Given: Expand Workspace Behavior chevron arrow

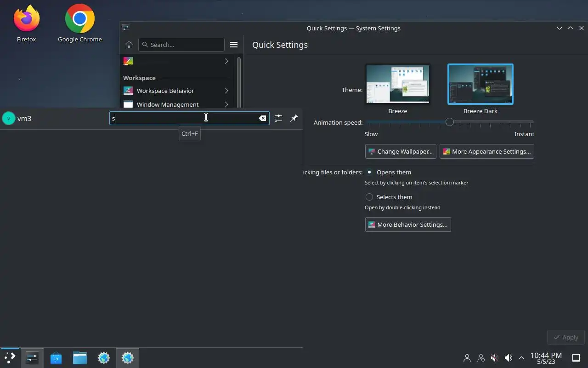Looking at the screenshot, I should coord(226,91).
